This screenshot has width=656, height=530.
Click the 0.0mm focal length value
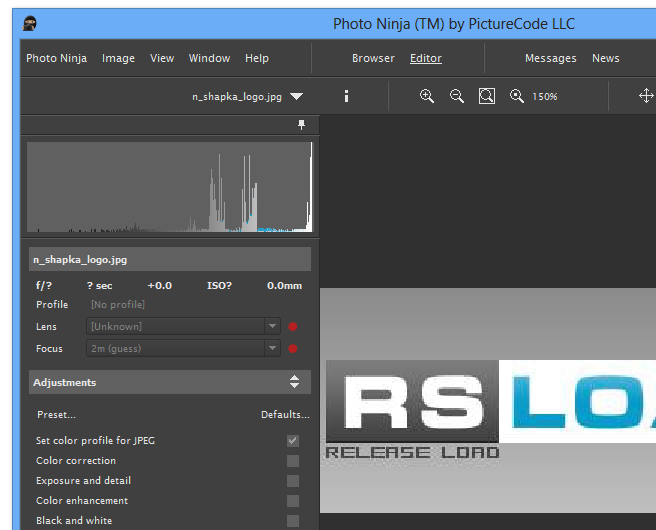pyautogui.click(x=284, y=286)
